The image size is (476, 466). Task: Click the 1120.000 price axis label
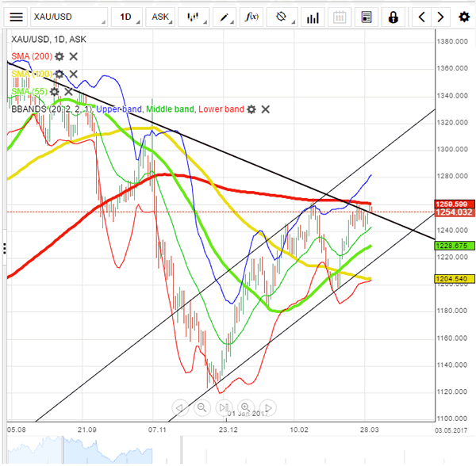452,392
